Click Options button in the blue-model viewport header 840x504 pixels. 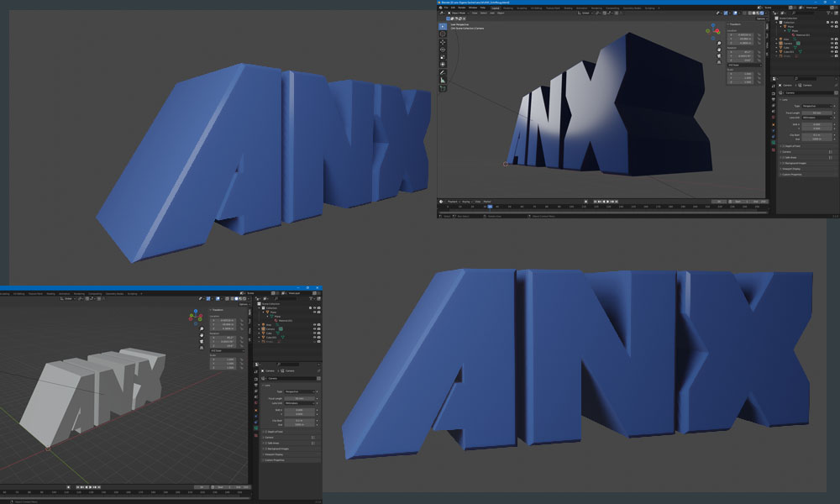coord(760,18)
